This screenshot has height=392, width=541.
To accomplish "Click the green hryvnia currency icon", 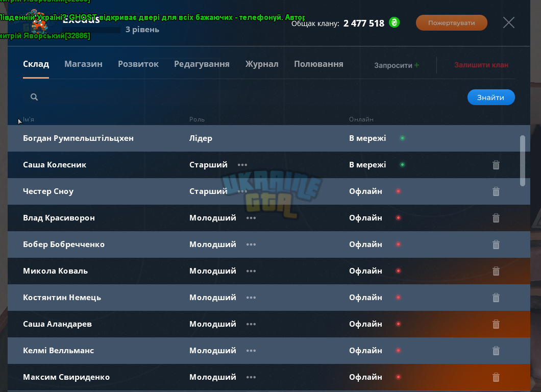I will tap(394, 22).
